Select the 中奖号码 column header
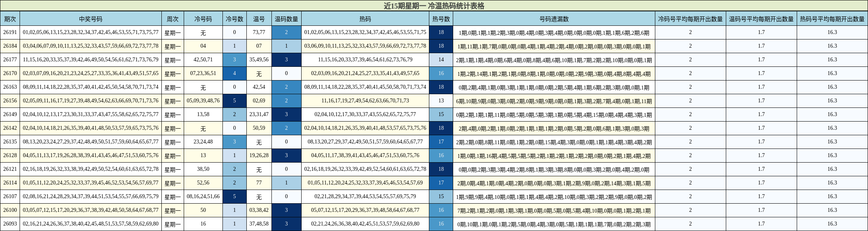868x231 pixels. pyautogui.click(x=90, y=19)
